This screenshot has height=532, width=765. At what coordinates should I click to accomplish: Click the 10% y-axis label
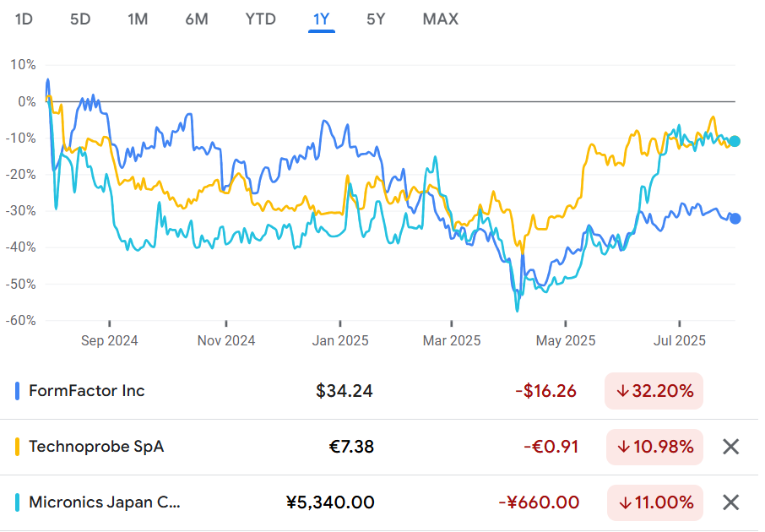(x=23, y=65)
